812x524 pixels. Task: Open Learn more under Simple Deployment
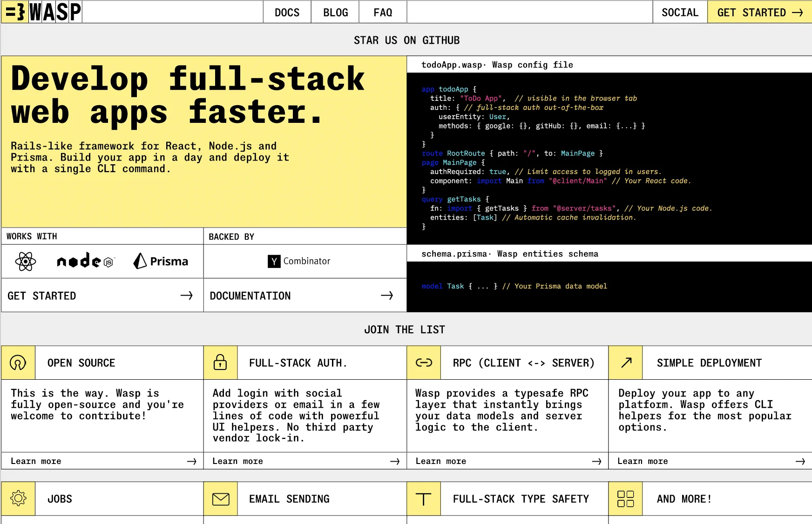coord(710,461)
